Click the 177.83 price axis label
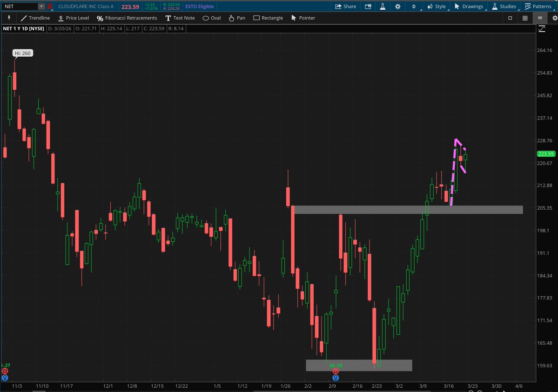 545,298
